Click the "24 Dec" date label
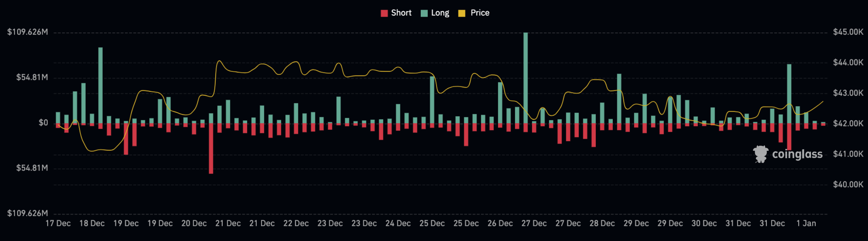The image size is (868, 241). pos(398,224)
